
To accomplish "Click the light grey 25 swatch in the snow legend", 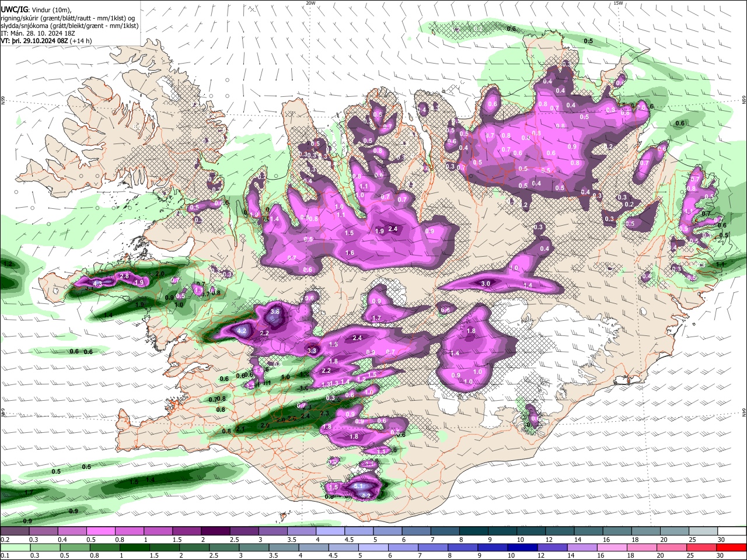I will click(x=703, y=531).
